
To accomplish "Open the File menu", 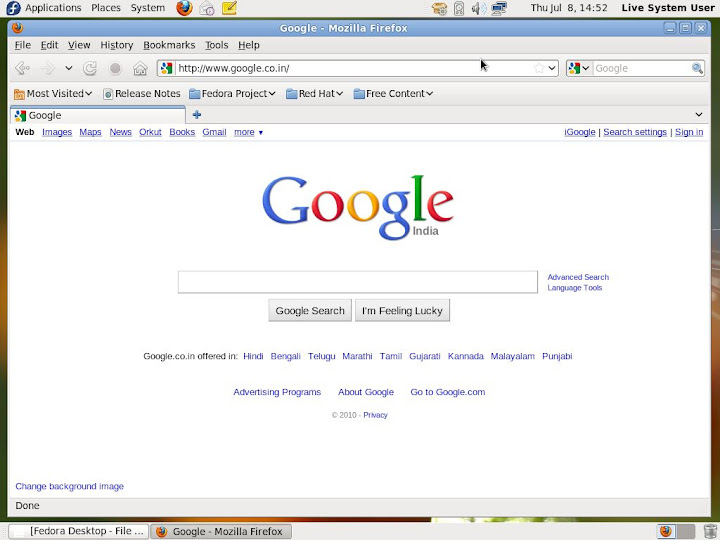I will coord(22,45).
